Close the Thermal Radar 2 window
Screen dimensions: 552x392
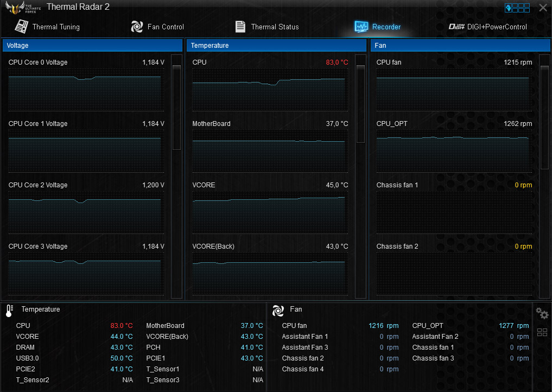(x=543, y=8)
